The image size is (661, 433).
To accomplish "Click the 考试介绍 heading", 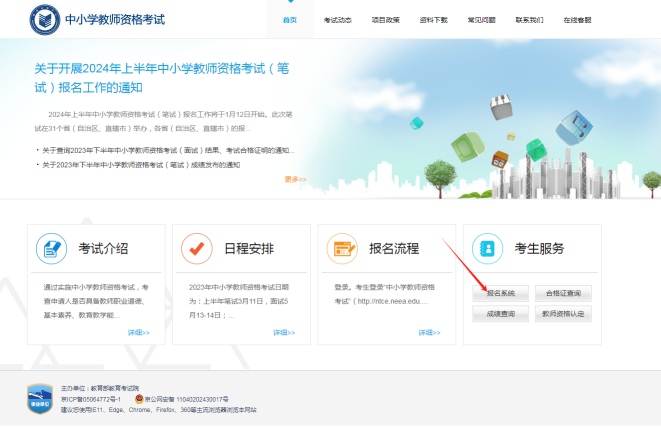I will 103,249.
